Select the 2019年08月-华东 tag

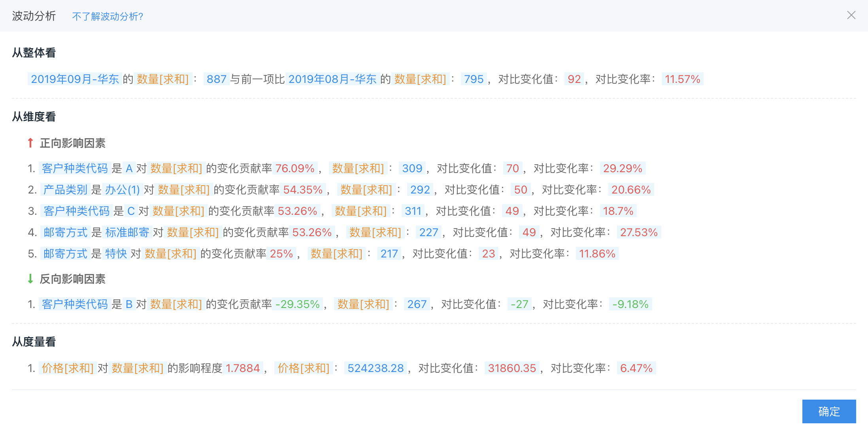[332, 79]
